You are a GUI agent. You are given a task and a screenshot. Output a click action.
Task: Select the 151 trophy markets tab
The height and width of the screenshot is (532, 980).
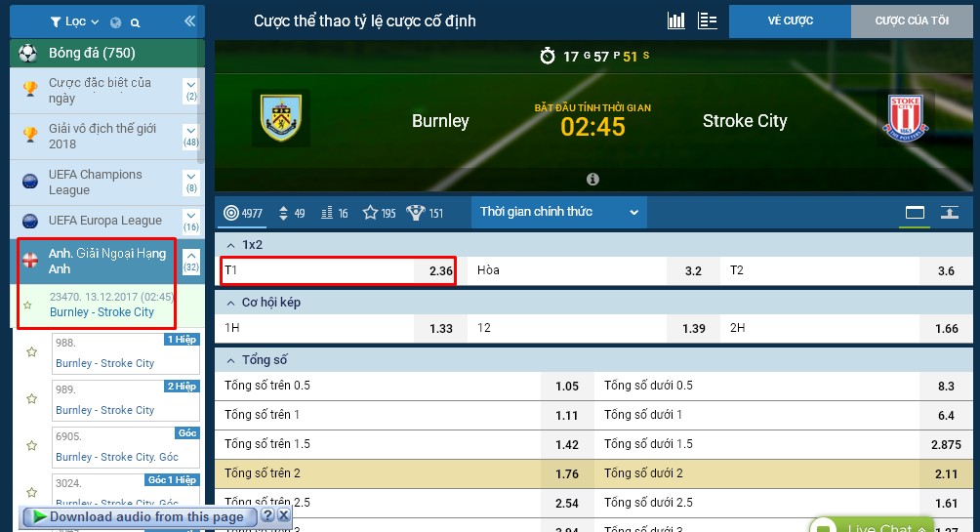tap(425, 213)
